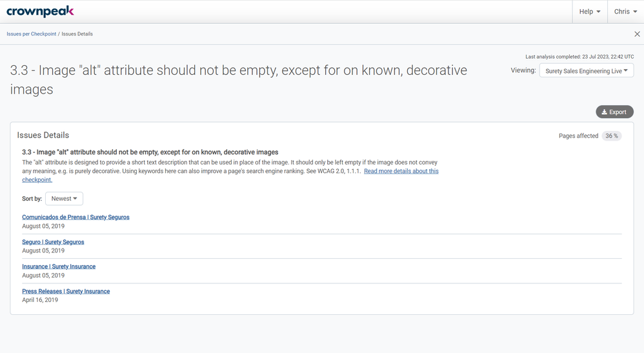Open the Help menu

(590, 12)
